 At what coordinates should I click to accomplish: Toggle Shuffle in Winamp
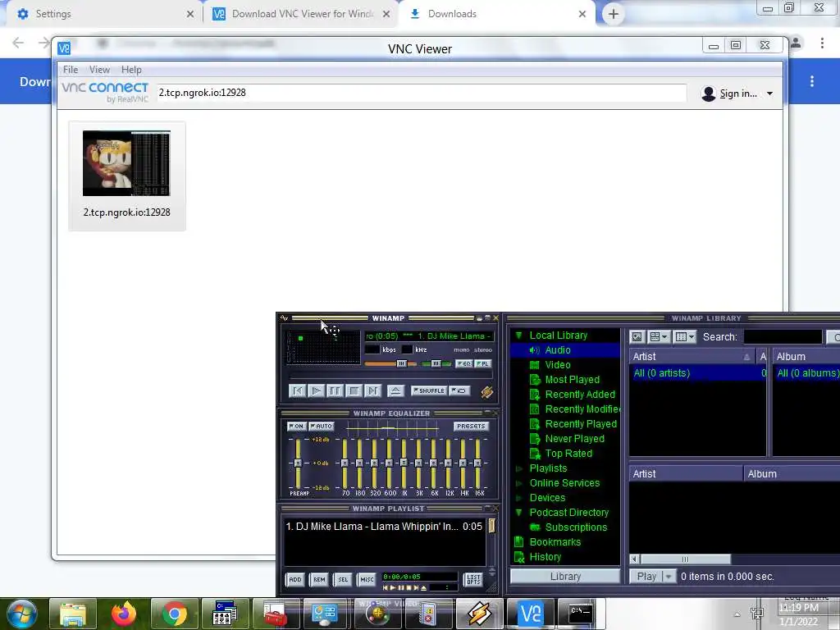pos(429,391)
